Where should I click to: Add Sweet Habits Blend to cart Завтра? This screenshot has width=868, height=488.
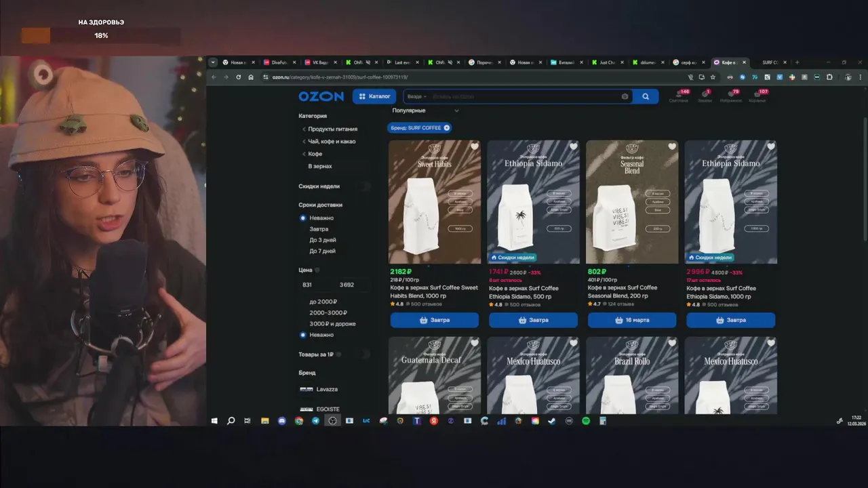click(435, 320)
